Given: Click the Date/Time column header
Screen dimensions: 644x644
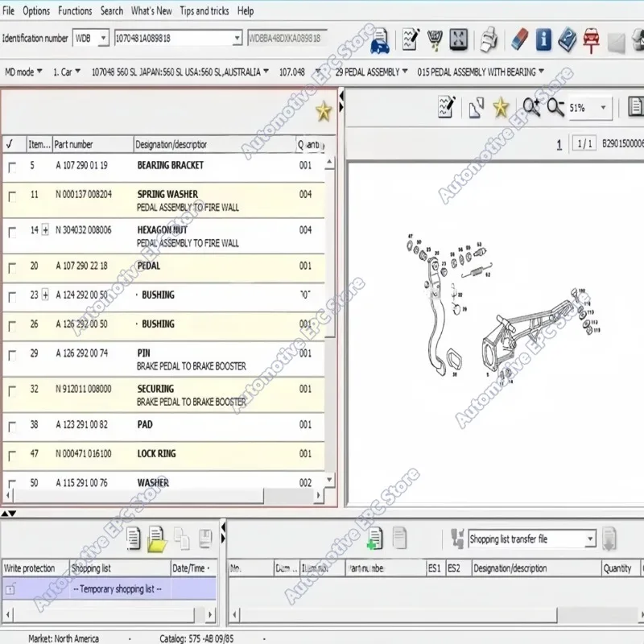Looking at the screenshot, I should 193,568.
